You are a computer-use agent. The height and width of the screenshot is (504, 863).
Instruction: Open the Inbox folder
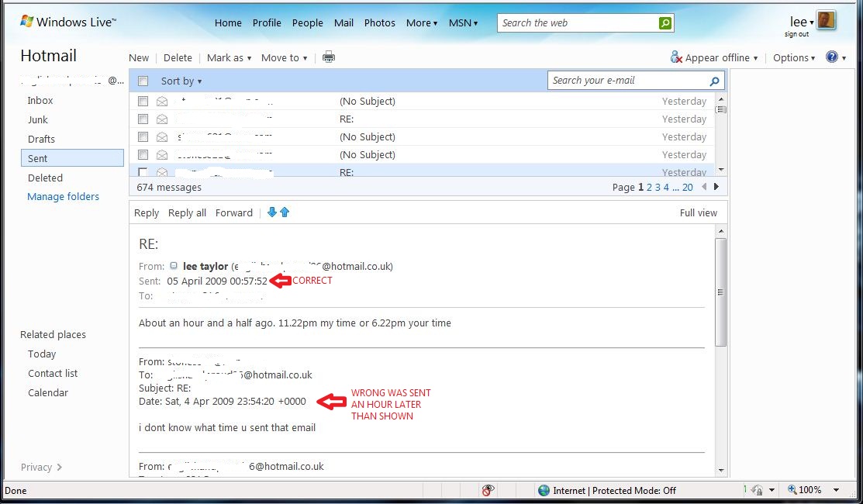tap(40, 100)
